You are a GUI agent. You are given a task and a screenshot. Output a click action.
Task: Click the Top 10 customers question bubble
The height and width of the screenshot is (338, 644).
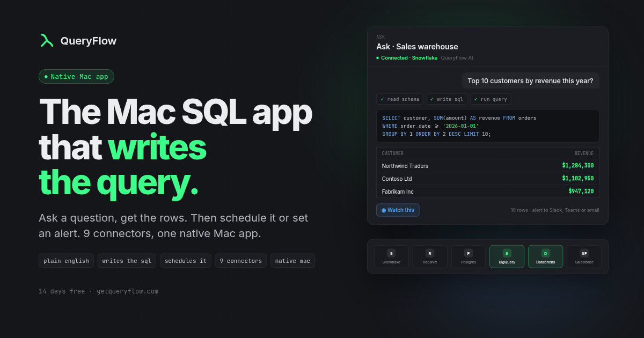click(x=530, y=81)
